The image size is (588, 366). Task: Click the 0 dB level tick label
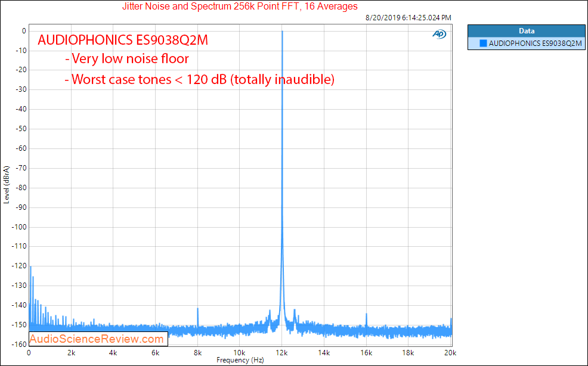point(24,31)
